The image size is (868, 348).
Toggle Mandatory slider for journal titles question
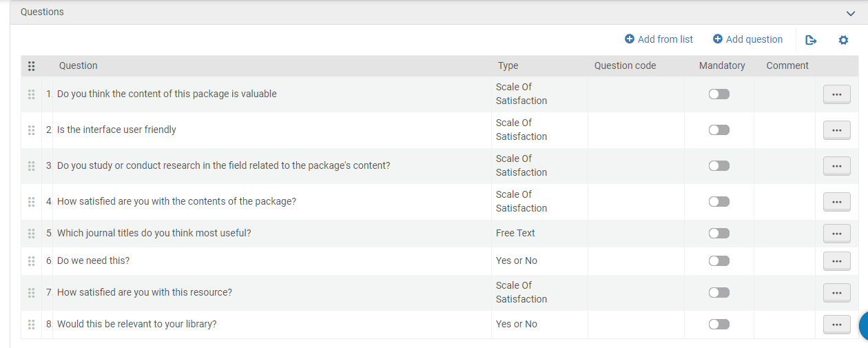click(x=719, y=234)
